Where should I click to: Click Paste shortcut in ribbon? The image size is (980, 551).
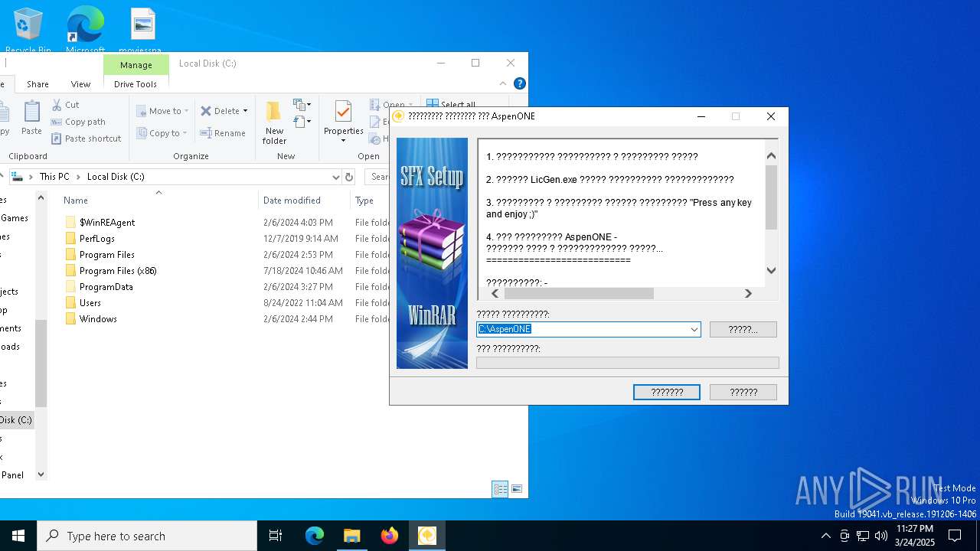(87, 139)
